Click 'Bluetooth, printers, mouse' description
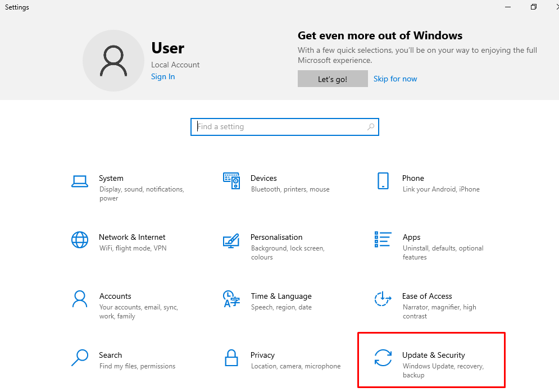Viewport: 559px width, 392px height. 290,189
